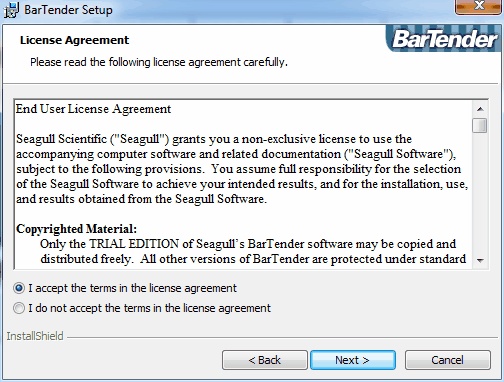
Task: Click the InstallShield label
Action: (x=35, y=336)
